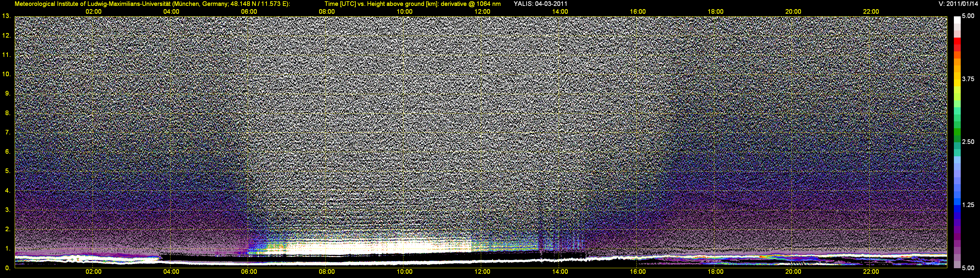Click the 13. km height axis label
Viewport: 980px width, 278px height.
[7, 16]
